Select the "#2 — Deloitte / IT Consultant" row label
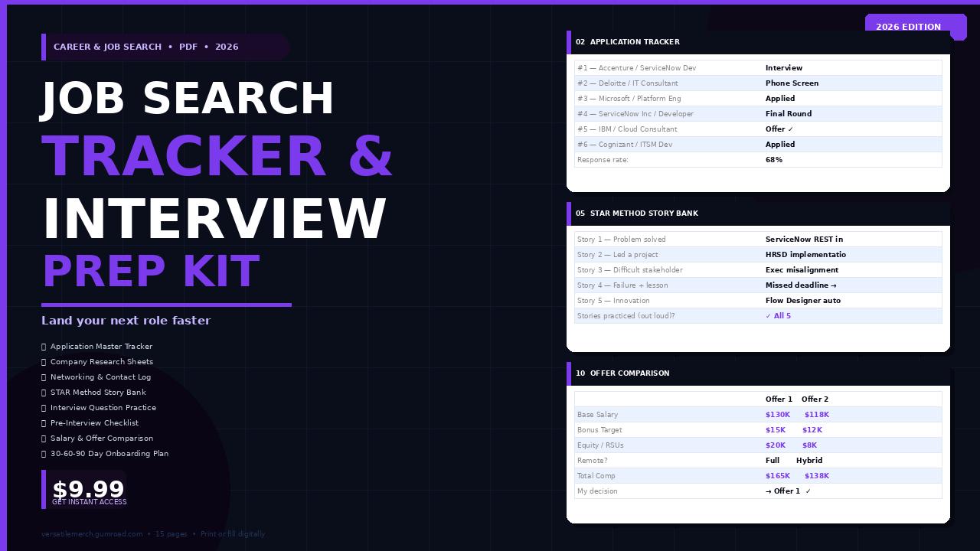The width and height of the screenshot is (980, 551). pyautogui.click(x=628, y=83)
